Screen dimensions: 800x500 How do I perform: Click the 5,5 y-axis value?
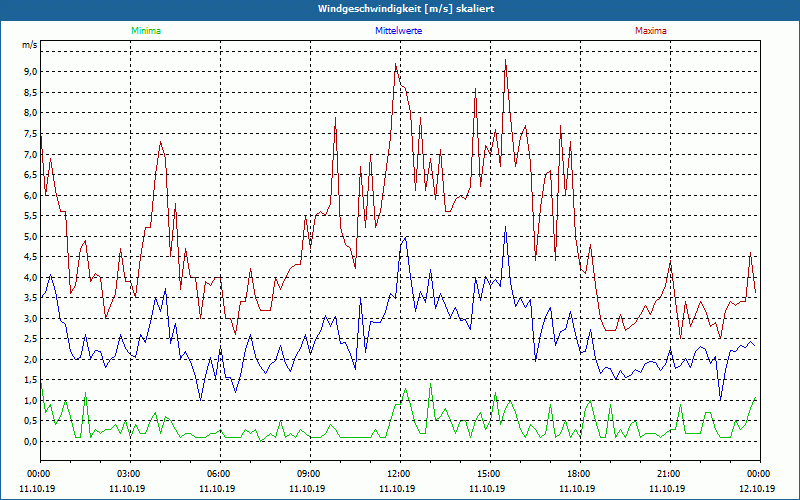pyautogui.click(x=31, y=216)
